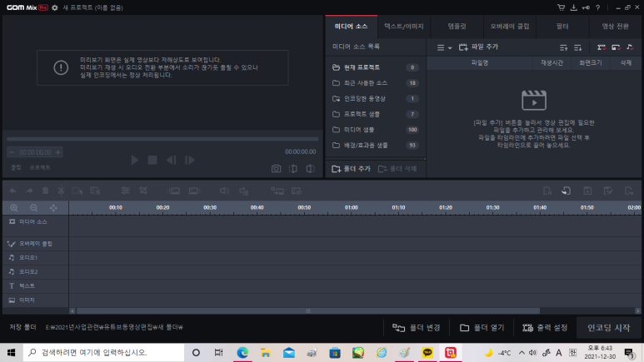Sort media list ascending icon

tap(563, 47)
